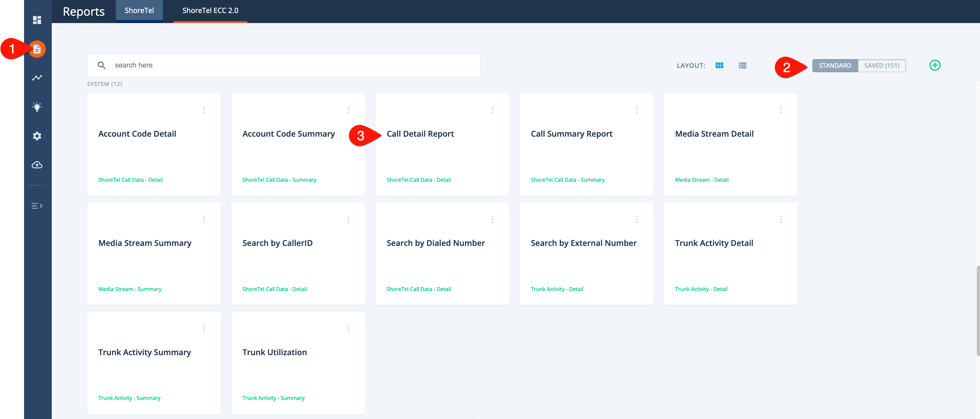Open options menu on Call Summary Report card
980x419 pixels.
click(x=637, y=110)
